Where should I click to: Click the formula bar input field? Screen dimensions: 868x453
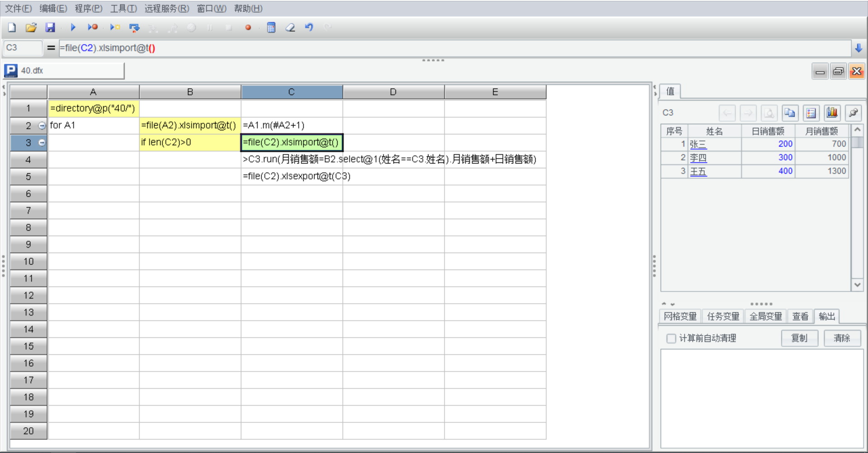[x=455, y=48]
